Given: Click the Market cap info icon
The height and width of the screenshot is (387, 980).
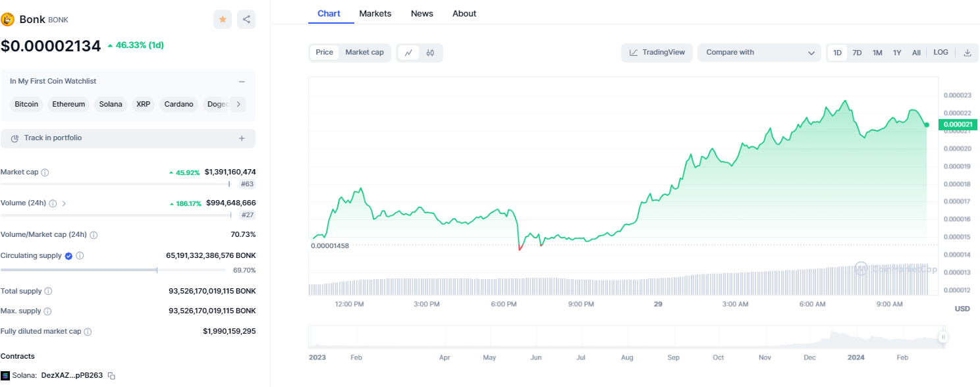Looking at the screenshot, I should pyautogui.click(x=45, y=172).
